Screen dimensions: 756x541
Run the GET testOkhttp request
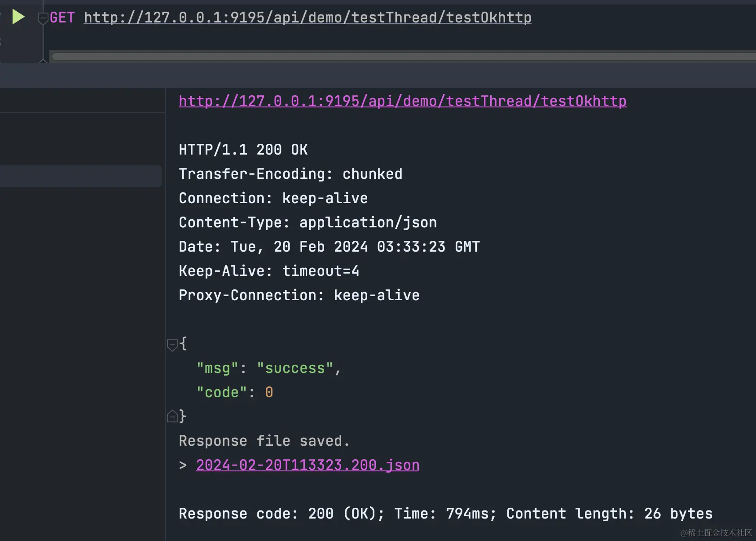coord(18,17)
